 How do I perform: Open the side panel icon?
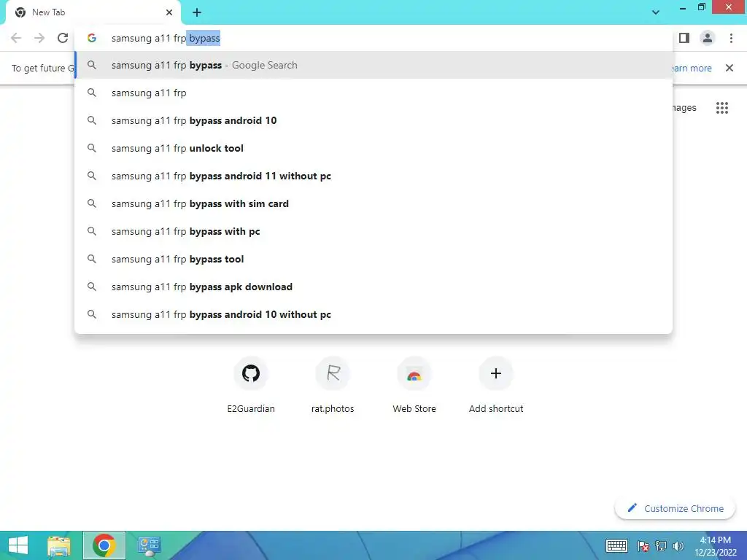coord(684,38)
